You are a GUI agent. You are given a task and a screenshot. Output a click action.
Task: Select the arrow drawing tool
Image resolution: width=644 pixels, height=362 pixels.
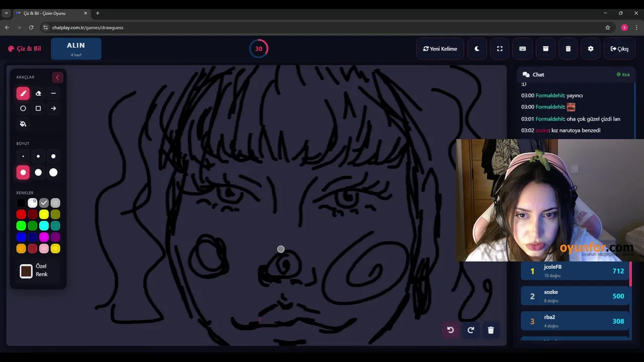53,109
